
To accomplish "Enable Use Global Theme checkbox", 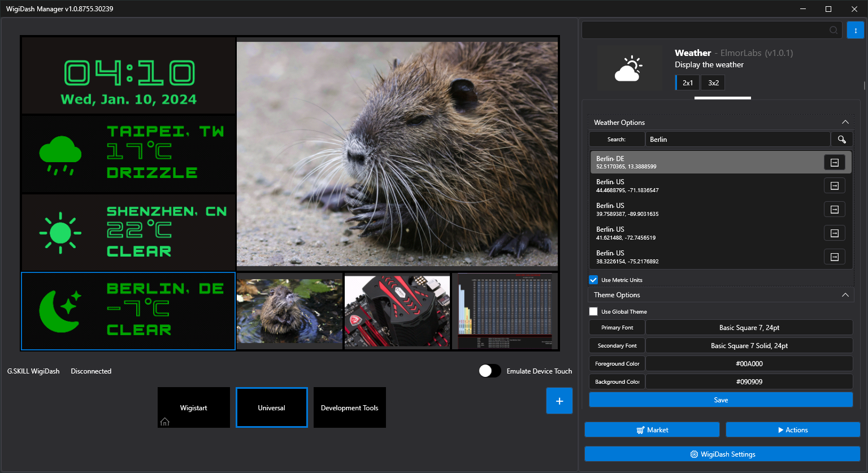I will tap(593, 311).
